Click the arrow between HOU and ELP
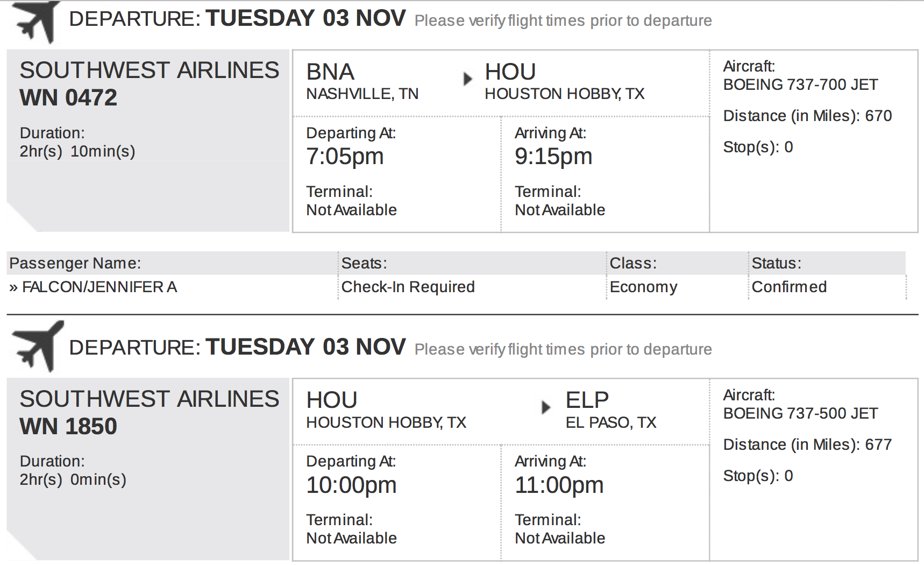This screenshot has height=565, width=924. (x=545, y=407)
